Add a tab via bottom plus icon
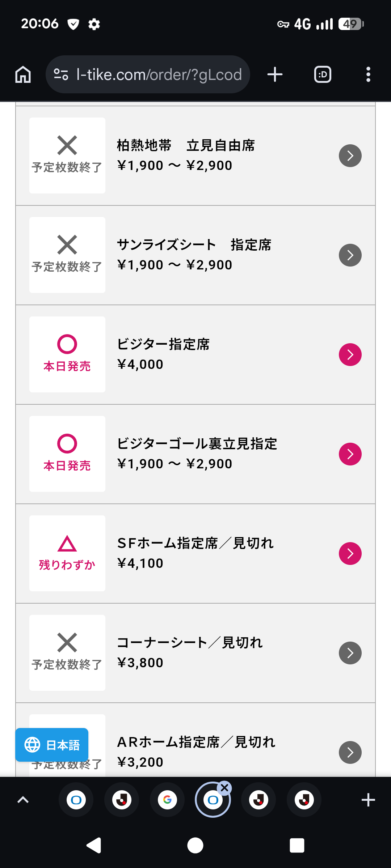 point(368,800)
